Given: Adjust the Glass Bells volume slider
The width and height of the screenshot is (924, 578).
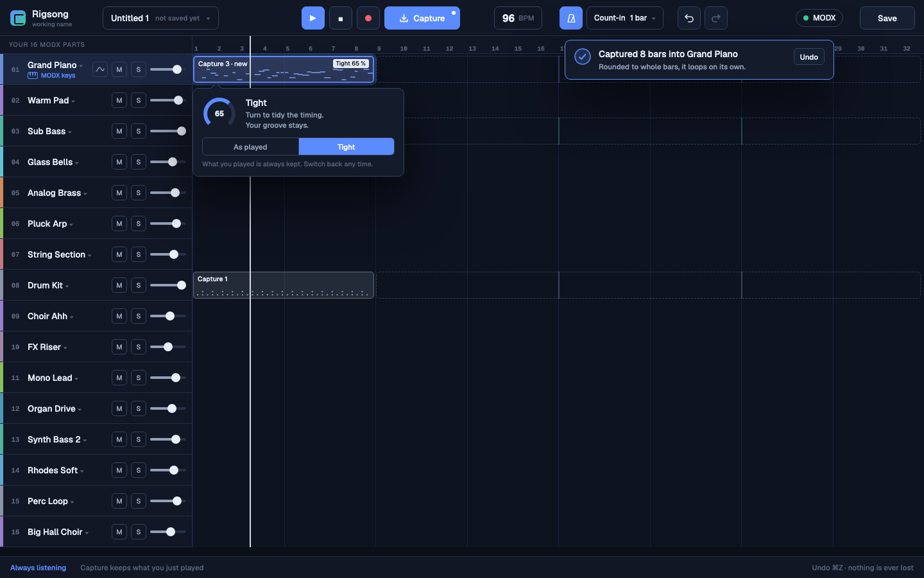Looking at the screenshot, I should point(168,162).
